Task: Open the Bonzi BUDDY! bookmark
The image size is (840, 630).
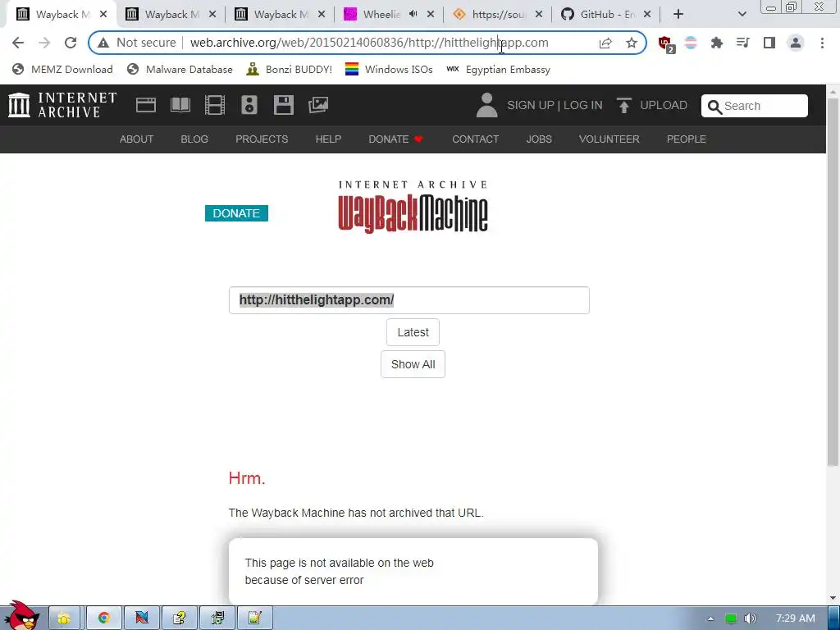Action: [x=290, y=69]
